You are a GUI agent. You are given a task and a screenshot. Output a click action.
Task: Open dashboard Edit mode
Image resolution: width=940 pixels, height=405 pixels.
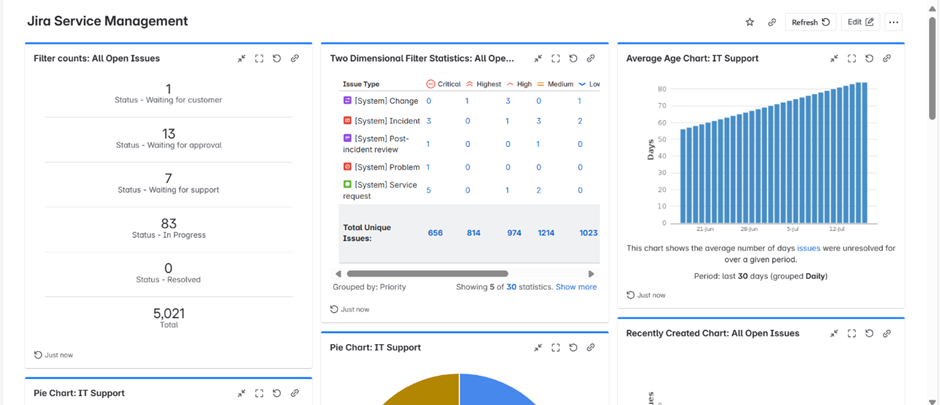coord(861,22)
